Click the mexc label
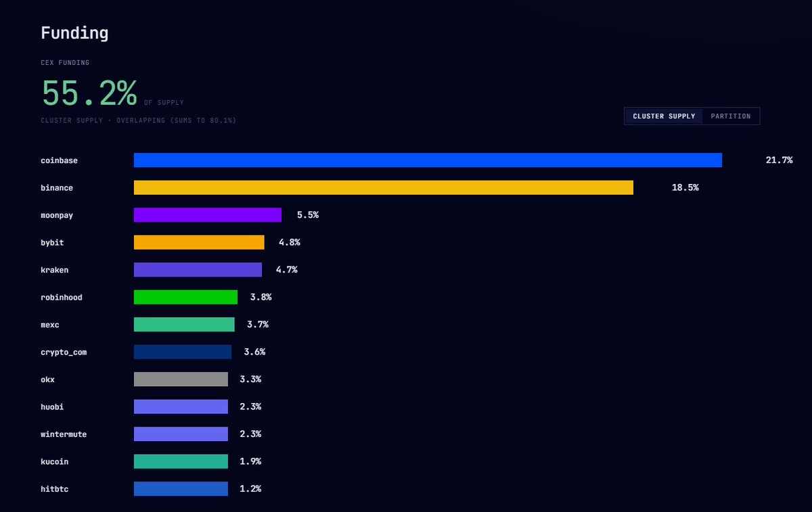This screenshot has height=512, width=812. [50, 325]
